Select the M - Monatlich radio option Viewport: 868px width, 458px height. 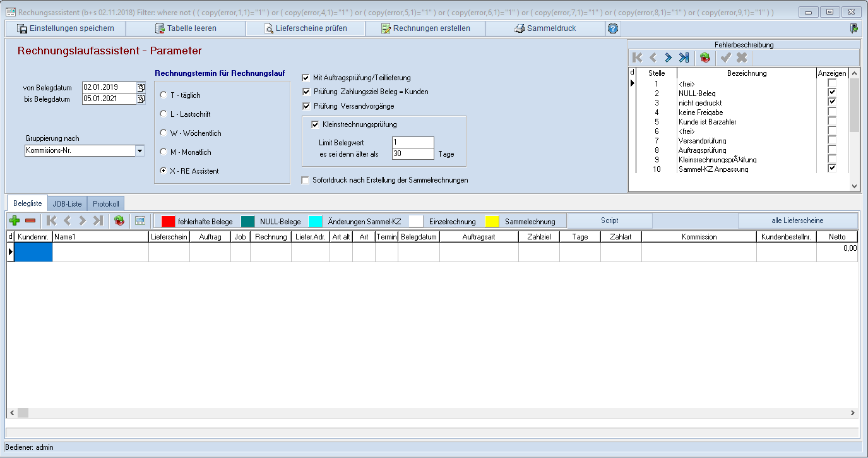(x=163, y=152)
